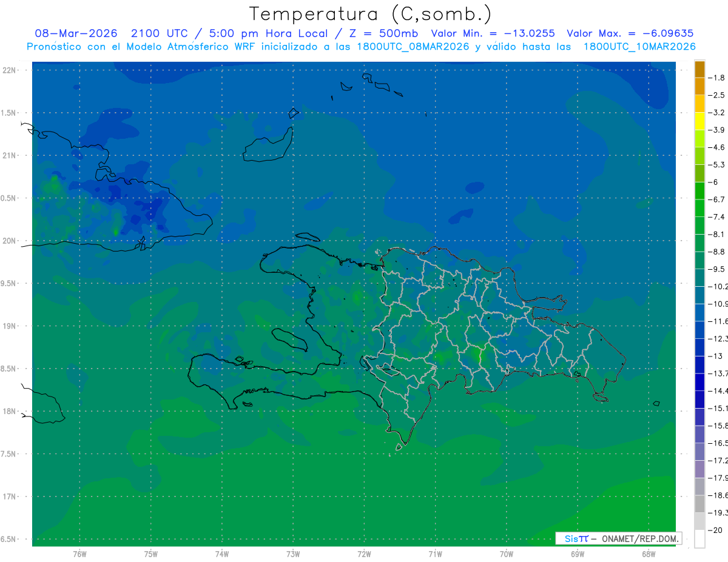The height and width of the screenshot is (562, 728).
Task: Click the 68W longitude label
Action: pyautogui.click(x=649, y=554)
